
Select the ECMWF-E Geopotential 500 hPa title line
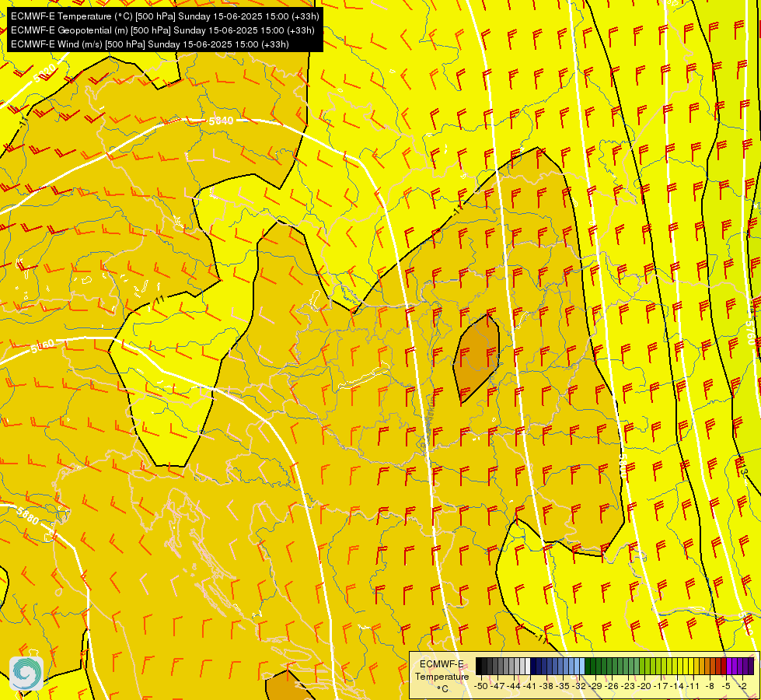[x=162, y=30]
